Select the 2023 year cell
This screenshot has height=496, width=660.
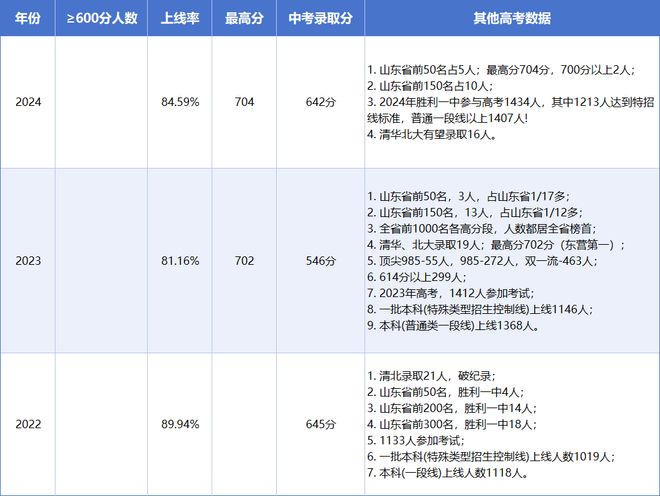27,260
